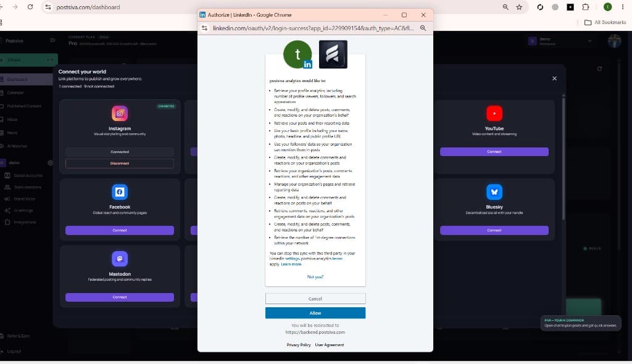Viewport: 632px width, 364px height.
Task: Click the green Create button in sidebar
Action: pyautogui.click(x=28, y=60)
